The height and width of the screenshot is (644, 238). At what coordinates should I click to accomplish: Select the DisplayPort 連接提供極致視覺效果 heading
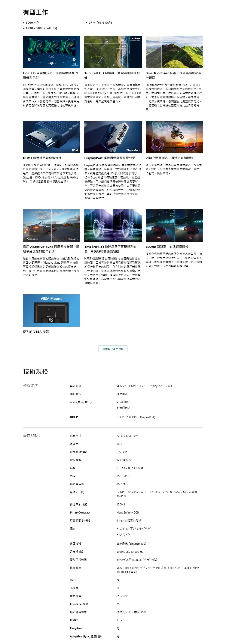coord(110,158)
